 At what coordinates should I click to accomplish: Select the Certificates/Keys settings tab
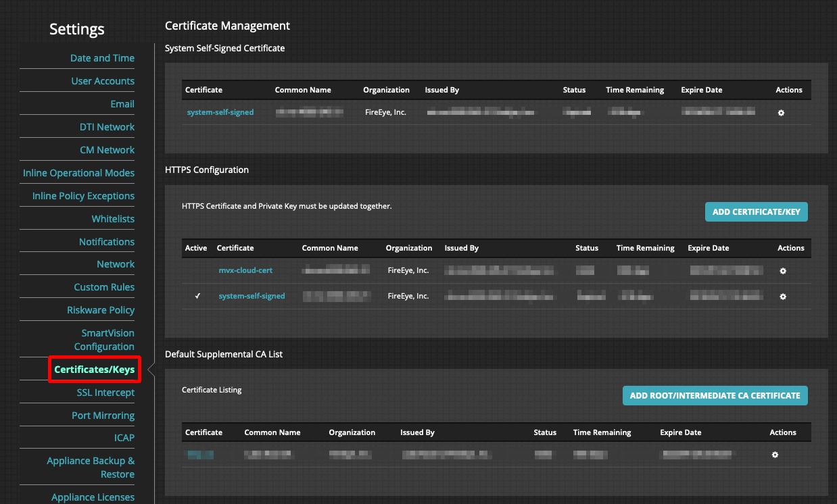pyautogui.click(x=95, y=369)
